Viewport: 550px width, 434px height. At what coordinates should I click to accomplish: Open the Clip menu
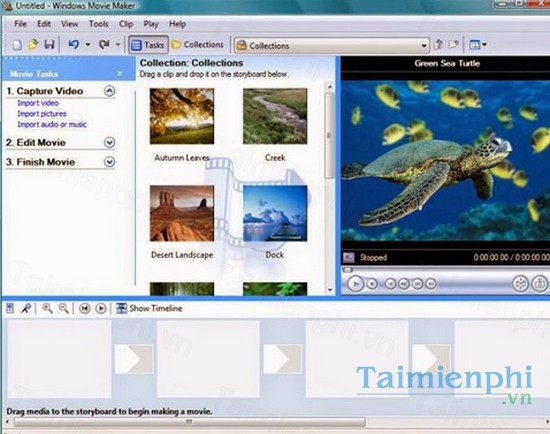click(x=126, y=24)
